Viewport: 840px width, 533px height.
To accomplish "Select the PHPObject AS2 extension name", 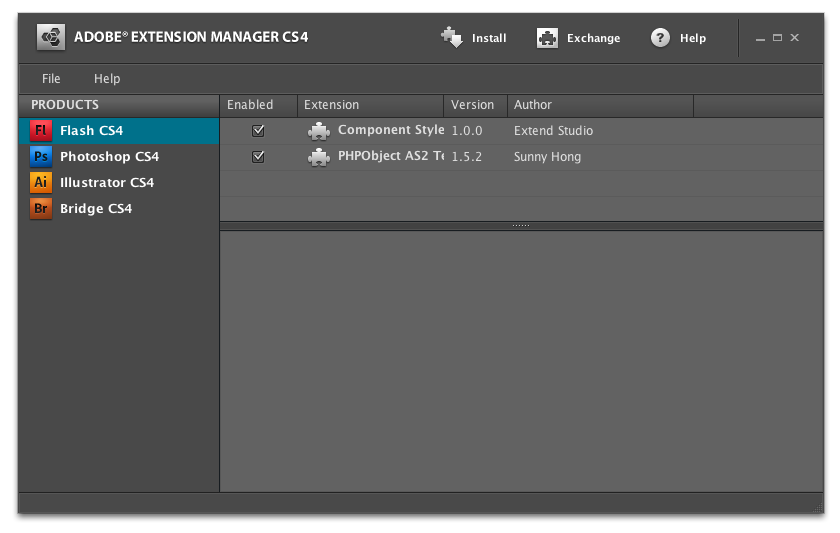I will (x=391, y=156).
